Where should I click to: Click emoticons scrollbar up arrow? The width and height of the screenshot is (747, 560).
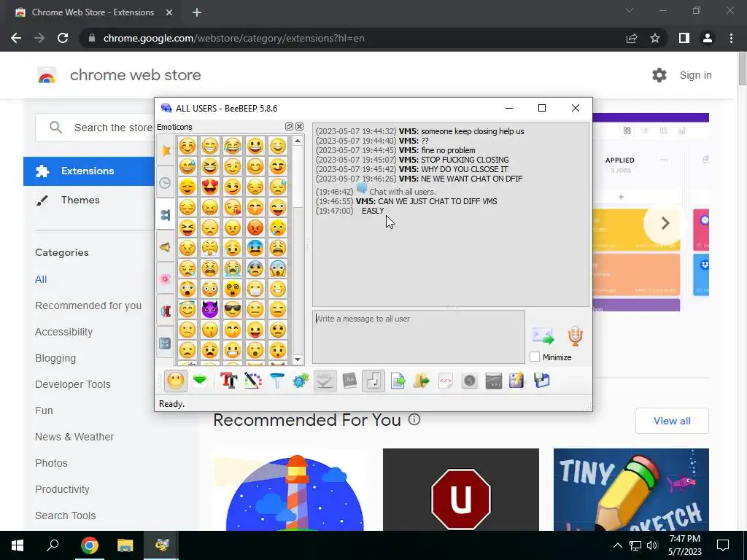point(298,141)
